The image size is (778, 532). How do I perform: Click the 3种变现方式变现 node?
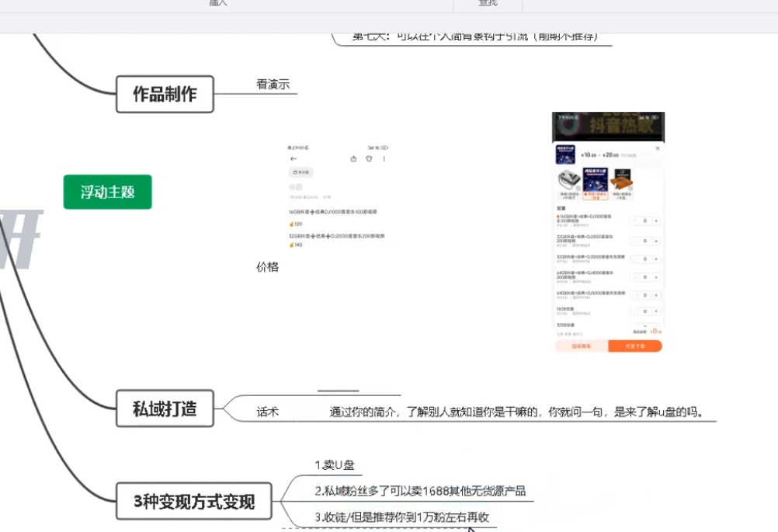[x=194, y=502]
